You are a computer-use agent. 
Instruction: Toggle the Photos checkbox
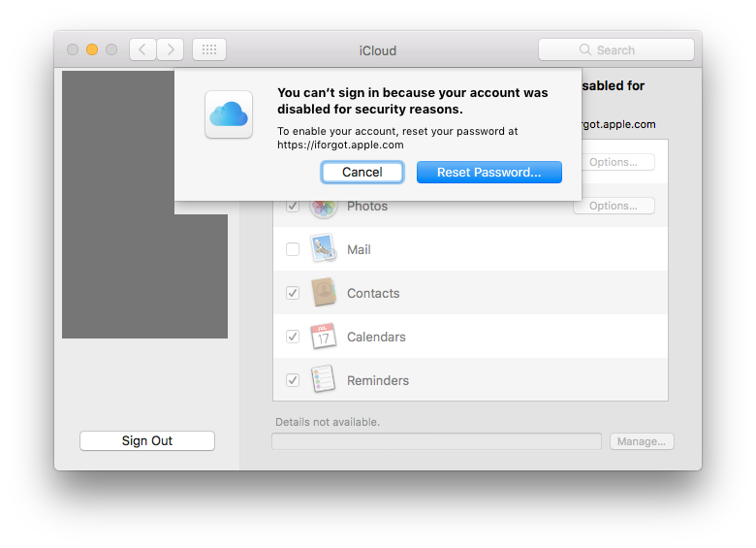293,206
